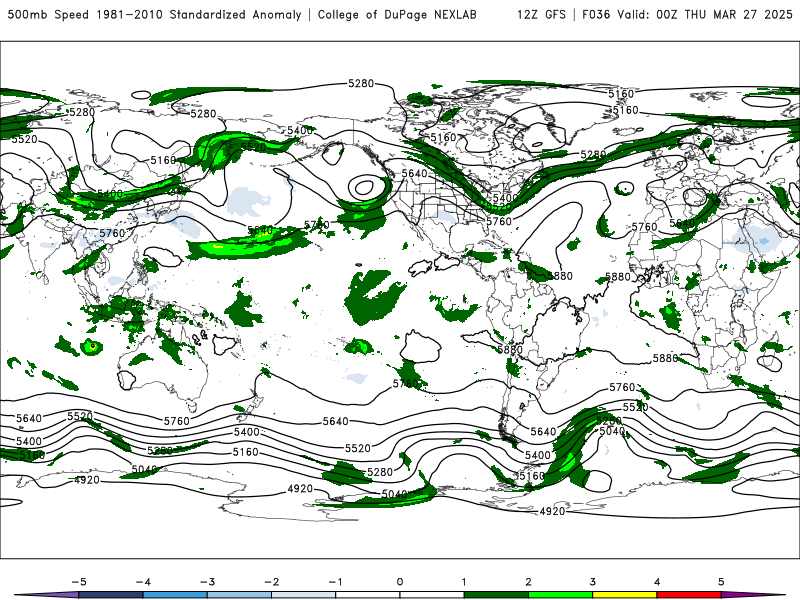Click the 5400 contour label over northeastern China
Screen dimensions: 800x600
[110, 194]
